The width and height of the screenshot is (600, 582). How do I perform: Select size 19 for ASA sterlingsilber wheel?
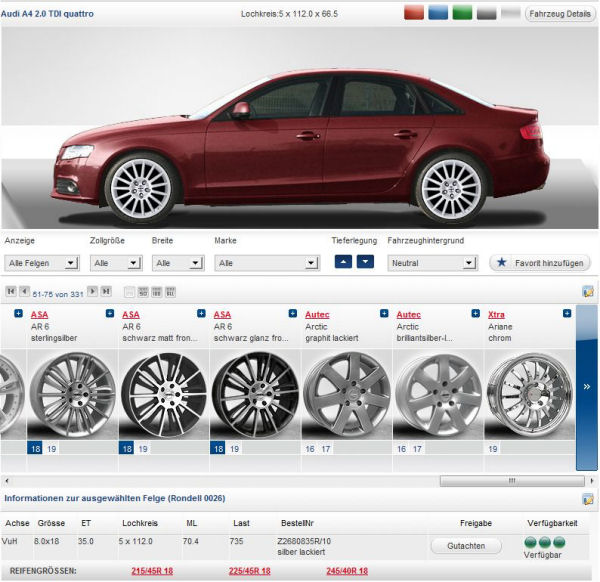52,448
